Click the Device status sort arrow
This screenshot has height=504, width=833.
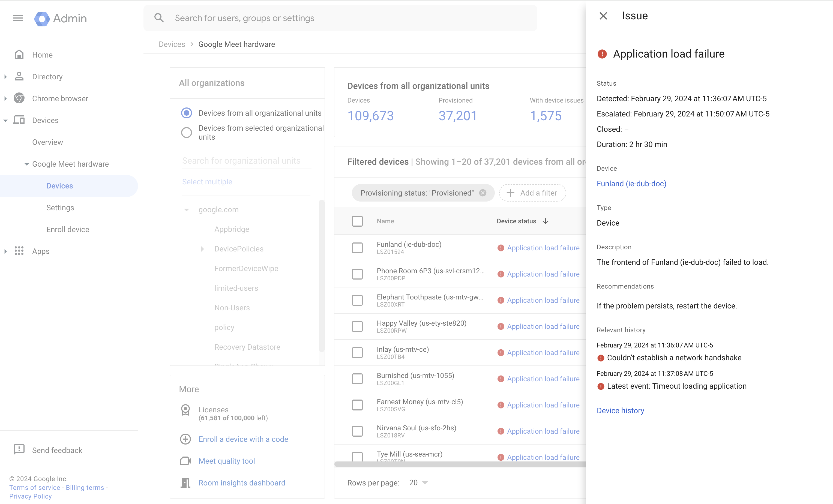545,221
